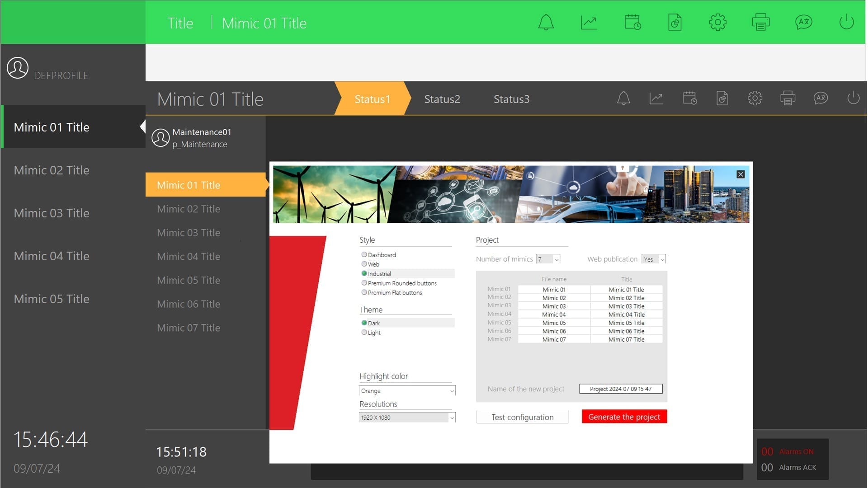This screenshot has width=868, height=488.
Task: Click the Name of the new project field
Action: pyautogui.click(x=620, y=389)
